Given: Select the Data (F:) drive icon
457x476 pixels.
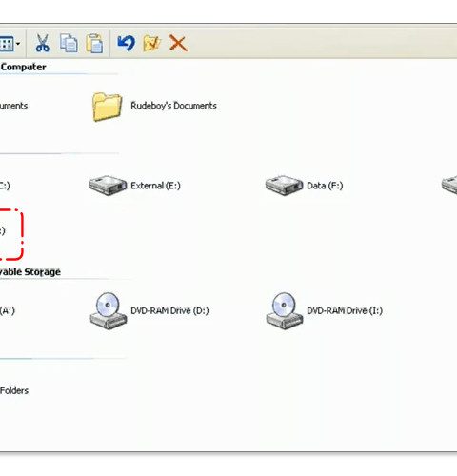Looking at the screenshot, I should (x=284, y=186).
